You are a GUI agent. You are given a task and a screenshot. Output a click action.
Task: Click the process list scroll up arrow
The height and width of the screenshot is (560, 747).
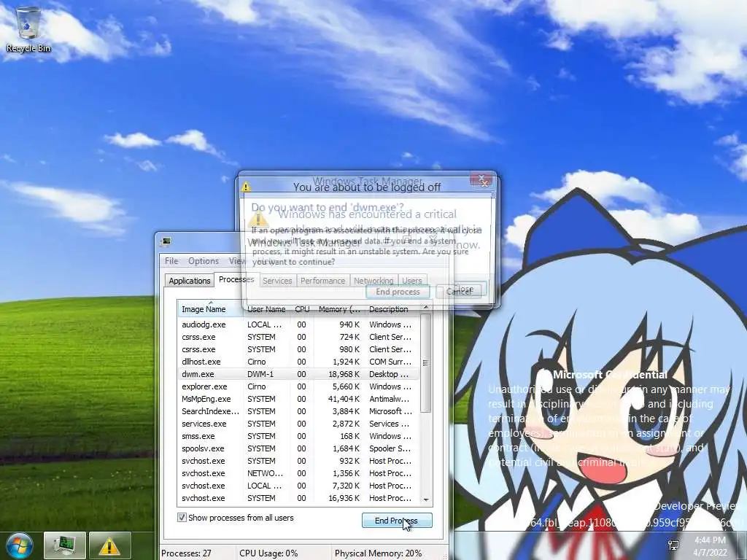(426, 308)
